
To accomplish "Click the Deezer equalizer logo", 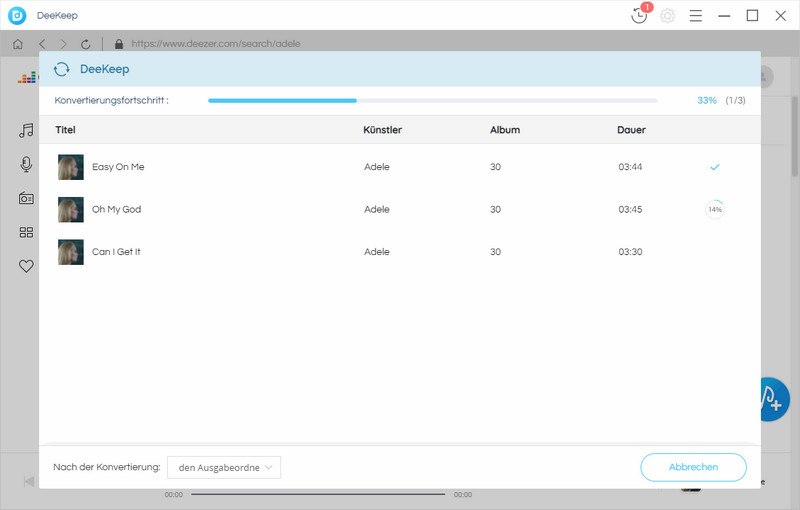I will (27, 78).
